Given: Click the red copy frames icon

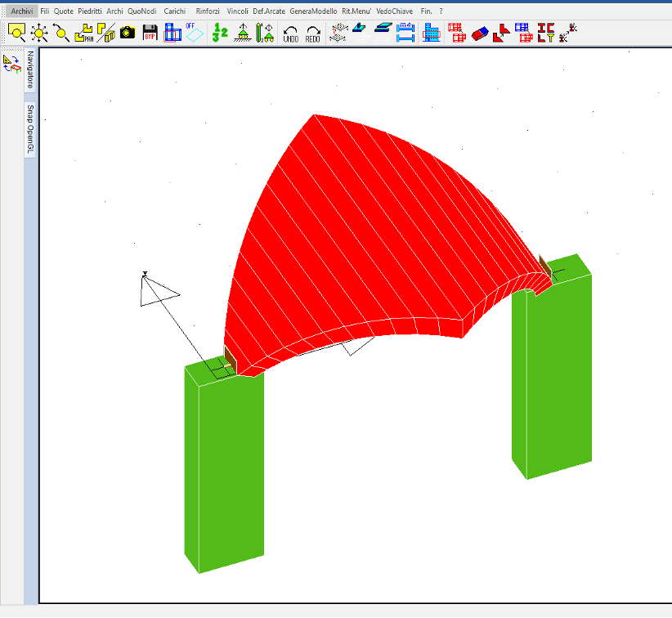Looking at the screenshot, I should click(x=457, y=33).
